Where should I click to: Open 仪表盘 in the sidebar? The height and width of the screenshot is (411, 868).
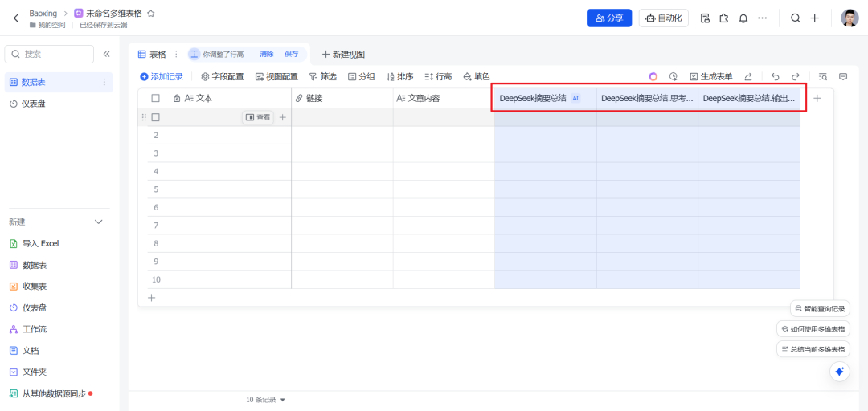(x=33, y=104)
